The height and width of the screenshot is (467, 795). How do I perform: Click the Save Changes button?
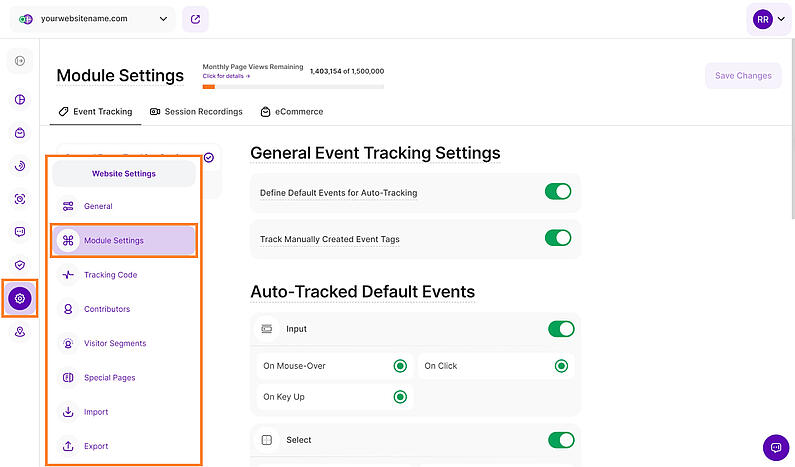pos(743,76)
